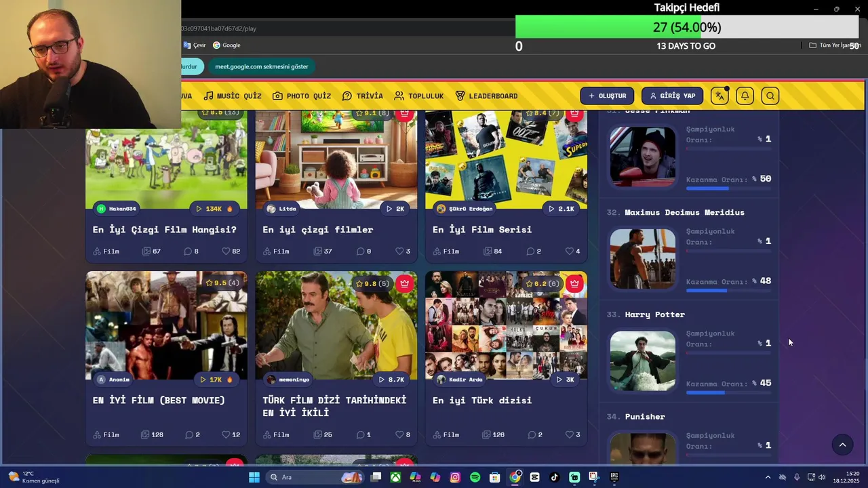Image resolution: width=868 pixels, height=488 pixels.
Task: Open author profile Şükrü Erdoğan
Action: pos(465,209)
